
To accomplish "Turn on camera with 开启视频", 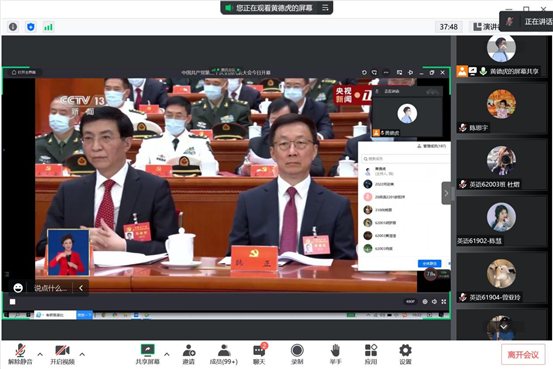I will (62, 354).
